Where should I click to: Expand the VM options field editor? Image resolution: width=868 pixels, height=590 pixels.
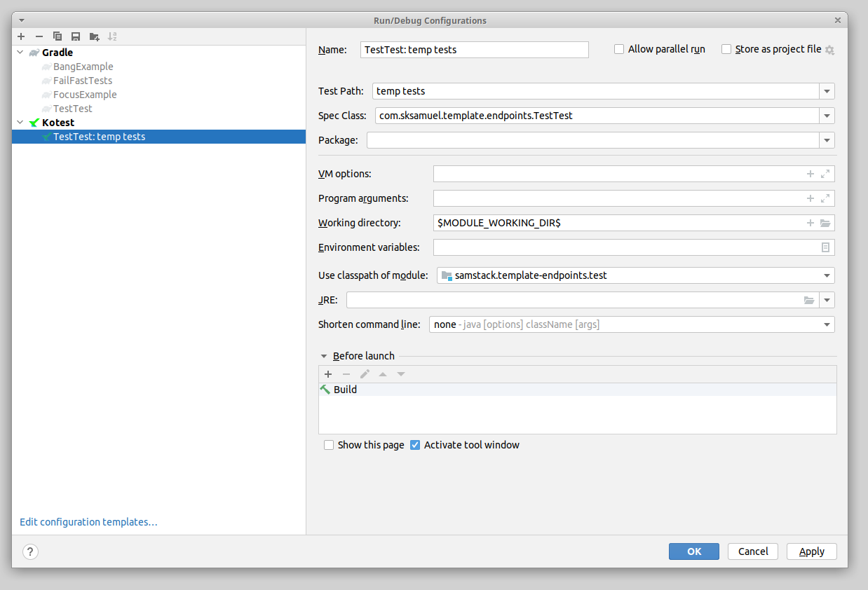[x=825, y=173]
